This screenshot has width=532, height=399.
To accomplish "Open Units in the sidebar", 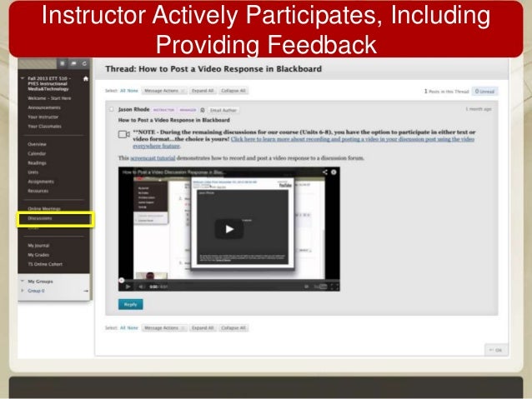I will click(x=33, y=172).
